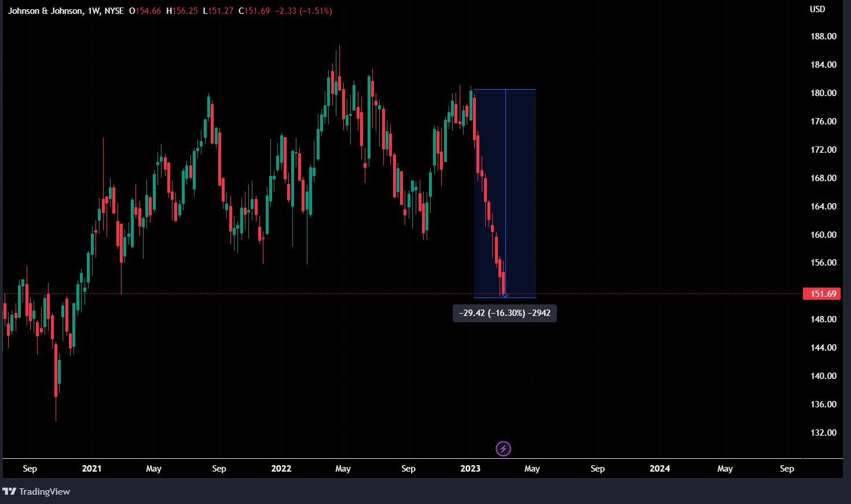Click the close value C151.69
851x504 pixels.
click(x=254, y=11)
